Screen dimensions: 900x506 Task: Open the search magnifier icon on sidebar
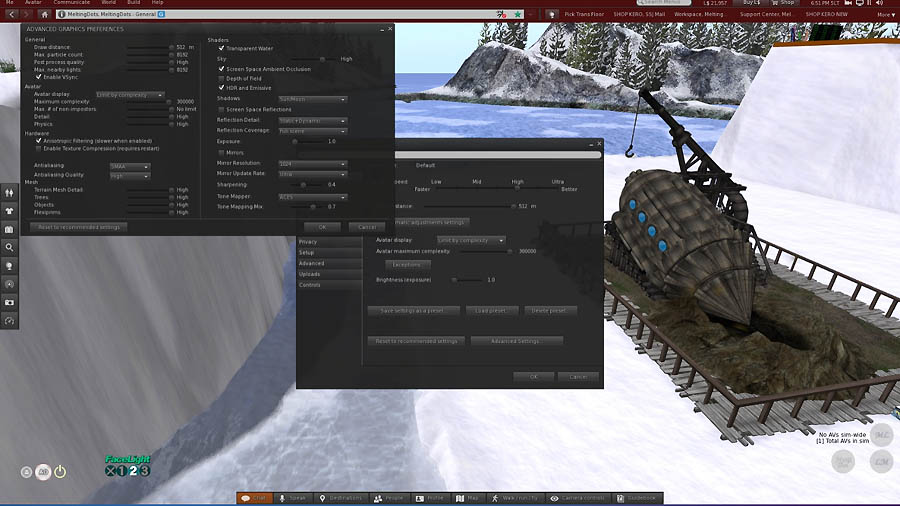[9, 247]
